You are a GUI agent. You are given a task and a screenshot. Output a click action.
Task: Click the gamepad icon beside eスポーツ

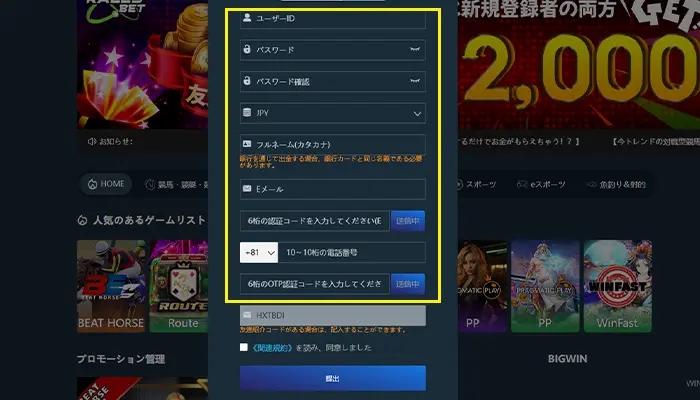[522, 184]
